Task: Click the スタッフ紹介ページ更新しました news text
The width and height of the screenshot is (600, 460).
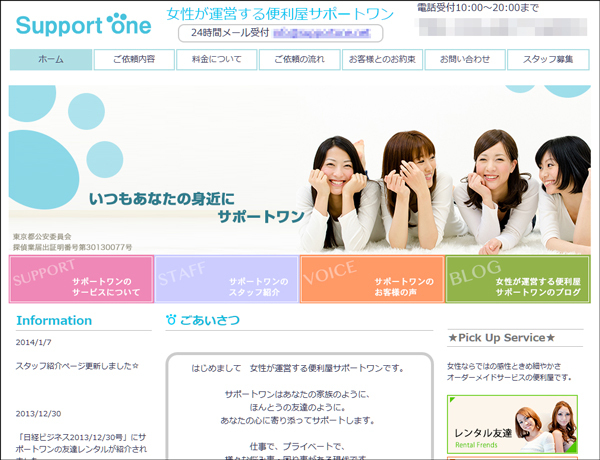Action: pyautogui.click(x=77, y=366)
